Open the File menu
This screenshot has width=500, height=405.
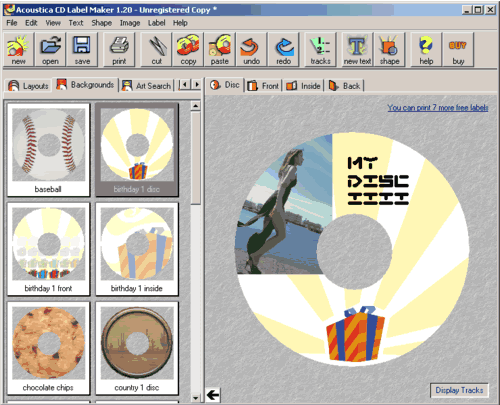coord(12,23)
